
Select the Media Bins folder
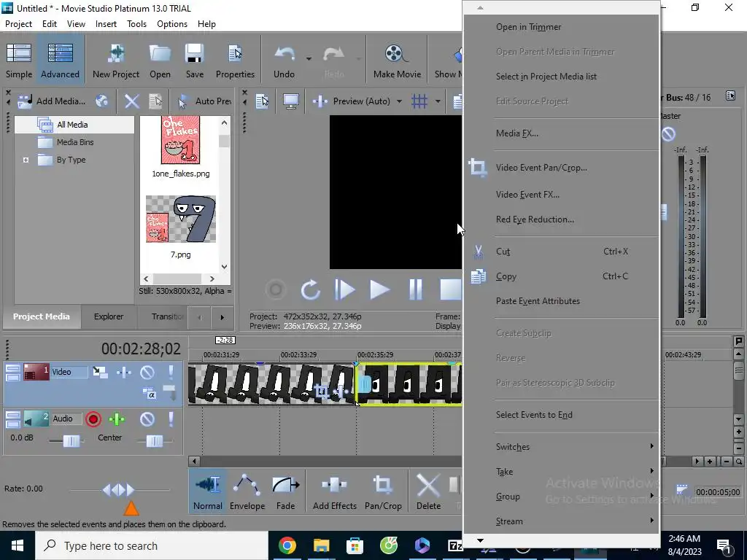pos(75,142)
